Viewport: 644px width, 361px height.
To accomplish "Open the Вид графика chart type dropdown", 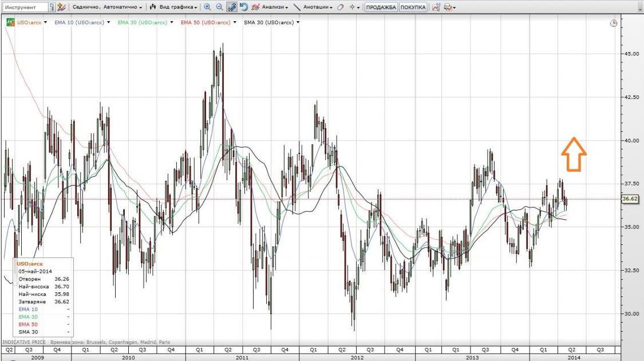I will tap(173, 7).
